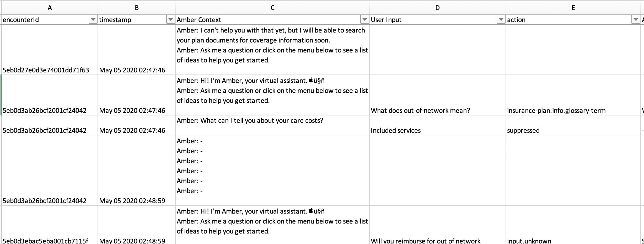Select cell "What does out-of-network mean?"
The height and width of the screenshot is (244, 644).
(x=420, y=110)
